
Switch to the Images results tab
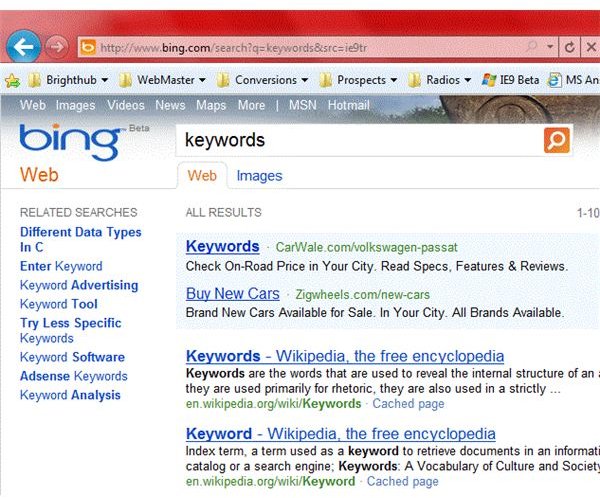tap(259, 176)
